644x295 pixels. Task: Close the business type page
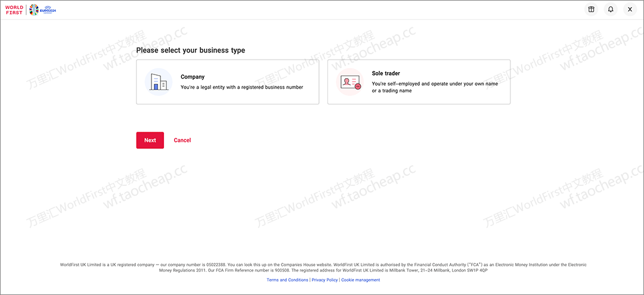(x=630, y=10)
